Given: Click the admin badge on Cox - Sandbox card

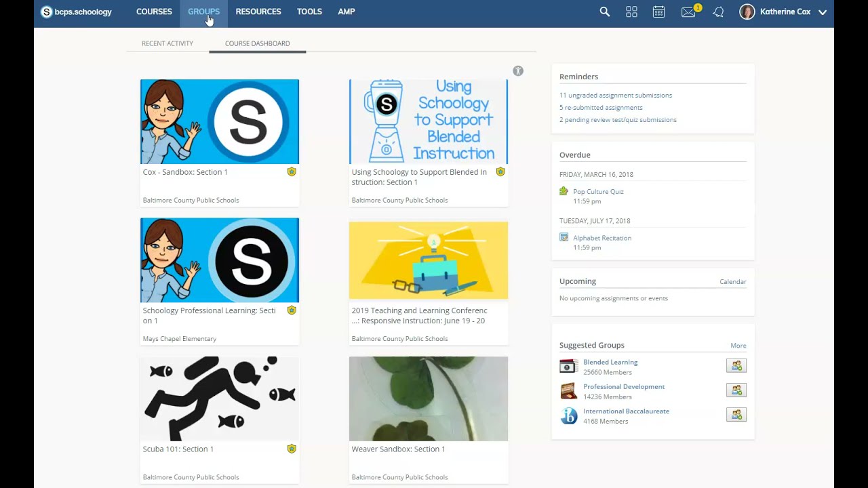Looking at the screenshot, I should pos(292,171).
